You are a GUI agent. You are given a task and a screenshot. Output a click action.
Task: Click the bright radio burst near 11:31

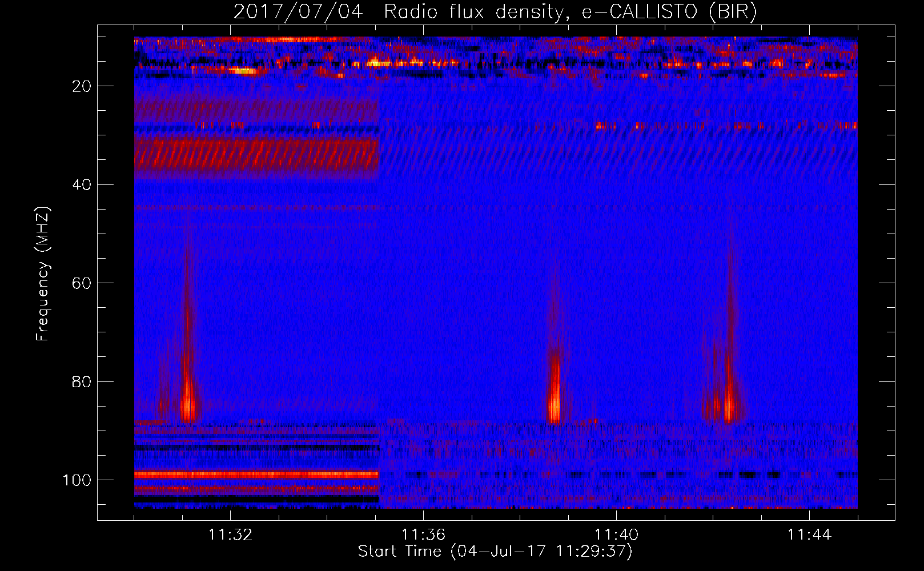click(187, 394)
